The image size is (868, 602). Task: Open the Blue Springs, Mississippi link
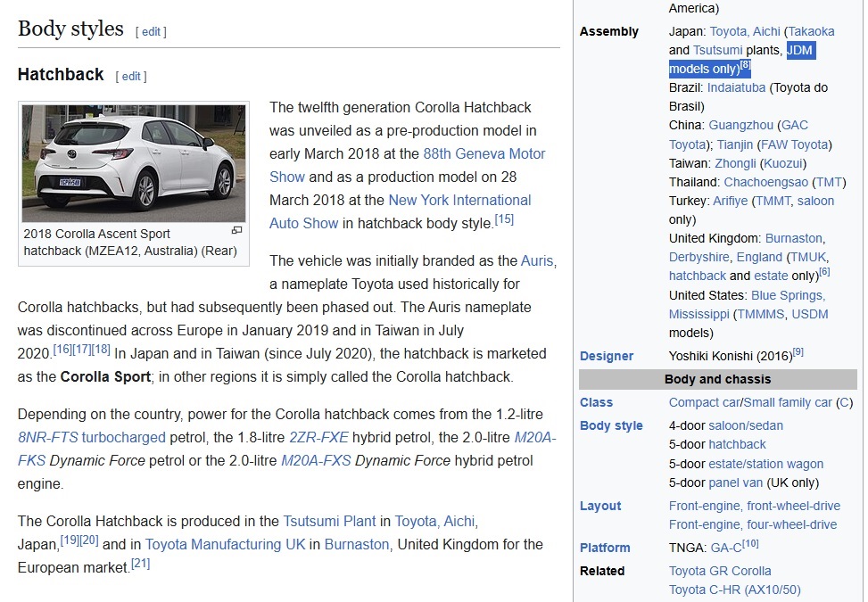pyautogui.click(x=747, y=305)
